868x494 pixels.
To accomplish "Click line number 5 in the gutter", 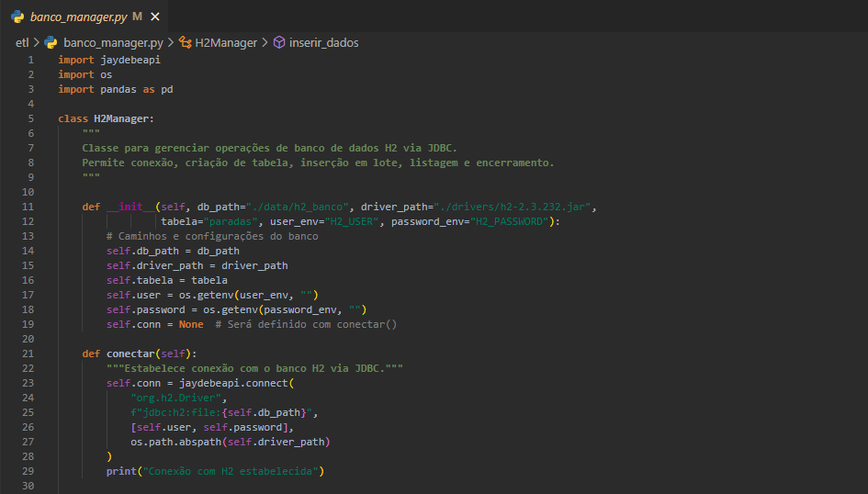I will (x=31, y=118).
